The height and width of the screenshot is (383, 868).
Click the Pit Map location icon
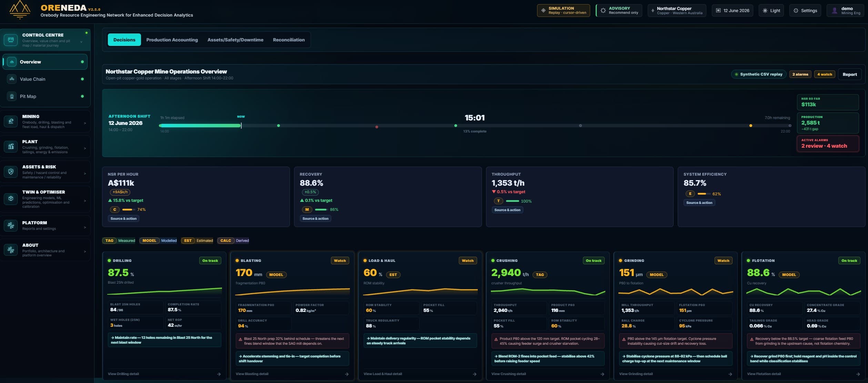pos(12,96)
